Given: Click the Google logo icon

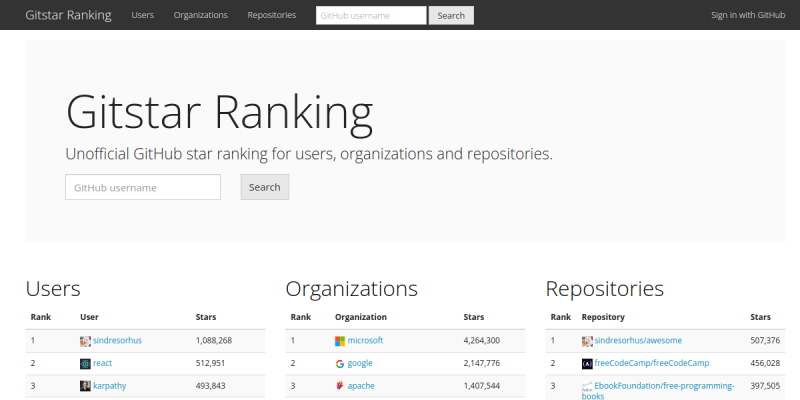Looking at the screenshot, I should (x=340, y=364).
